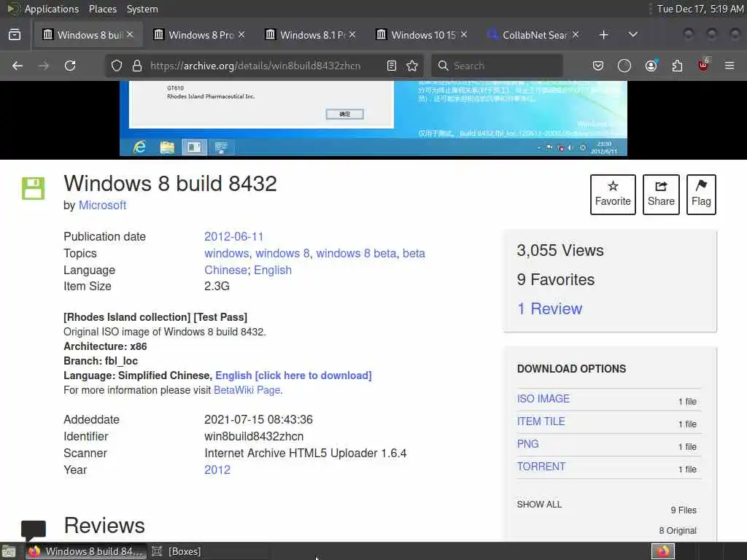Expand the list all tabs chevron
Screen dimensions: 747x560
632,35
